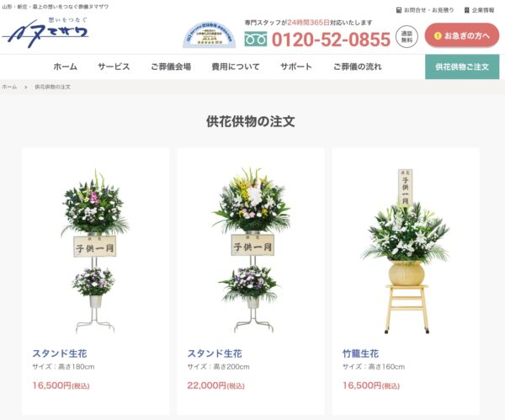Open the お問合せ・お見積り link
Image resolution: width=505 pixels, height=420 pixels.
click(x=428, y=10)
